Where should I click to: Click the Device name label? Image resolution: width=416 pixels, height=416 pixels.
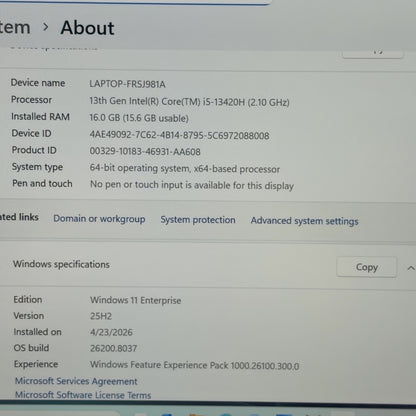pos(38,83)
